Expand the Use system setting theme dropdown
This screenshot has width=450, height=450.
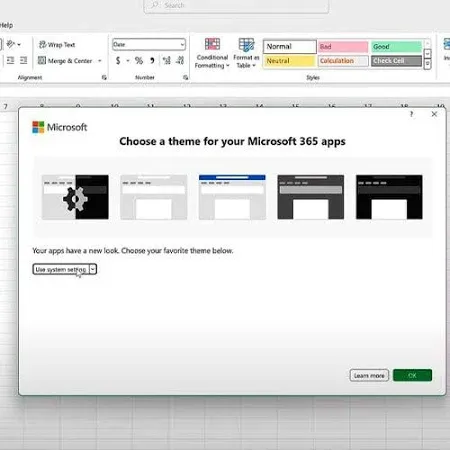93,269
